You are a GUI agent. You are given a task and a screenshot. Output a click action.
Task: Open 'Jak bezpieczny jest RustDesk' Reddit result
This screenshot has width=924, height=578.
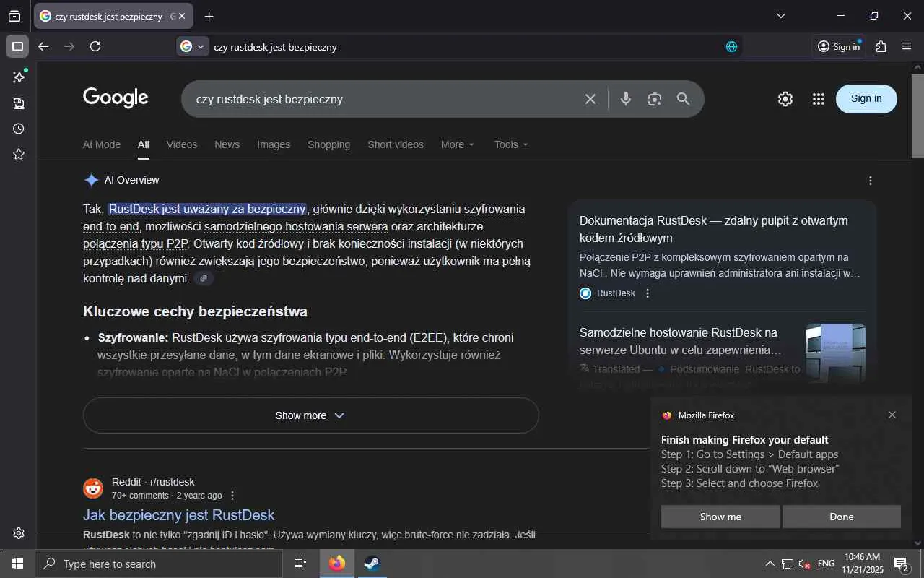click(179, 515)
